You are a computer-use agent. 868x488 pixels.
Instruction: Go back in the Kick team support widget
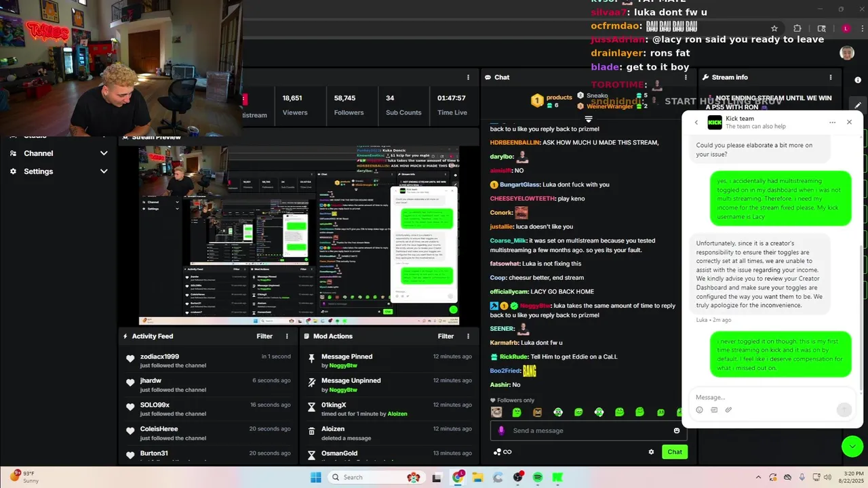click(696, 123)
